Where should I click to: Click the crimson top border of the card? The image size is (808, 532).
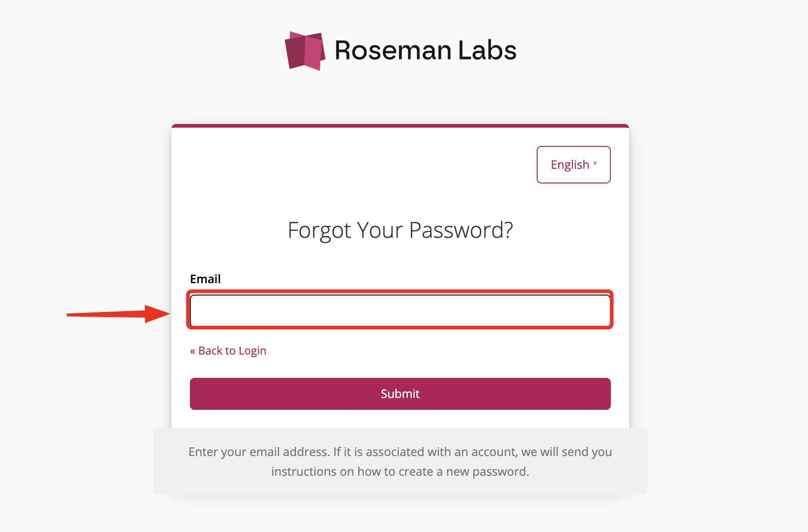tap(400, 126)
